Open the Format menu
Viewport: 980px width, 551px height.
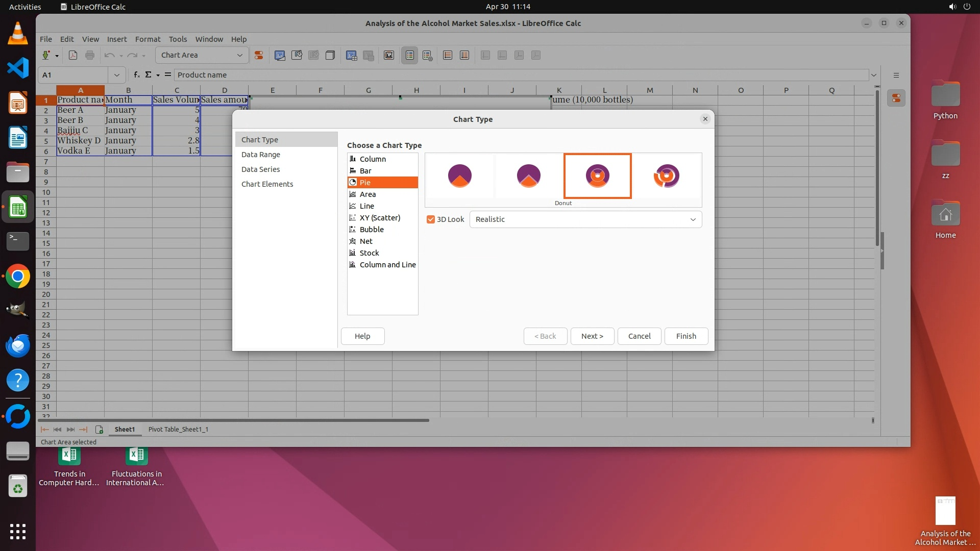[148, 39]
